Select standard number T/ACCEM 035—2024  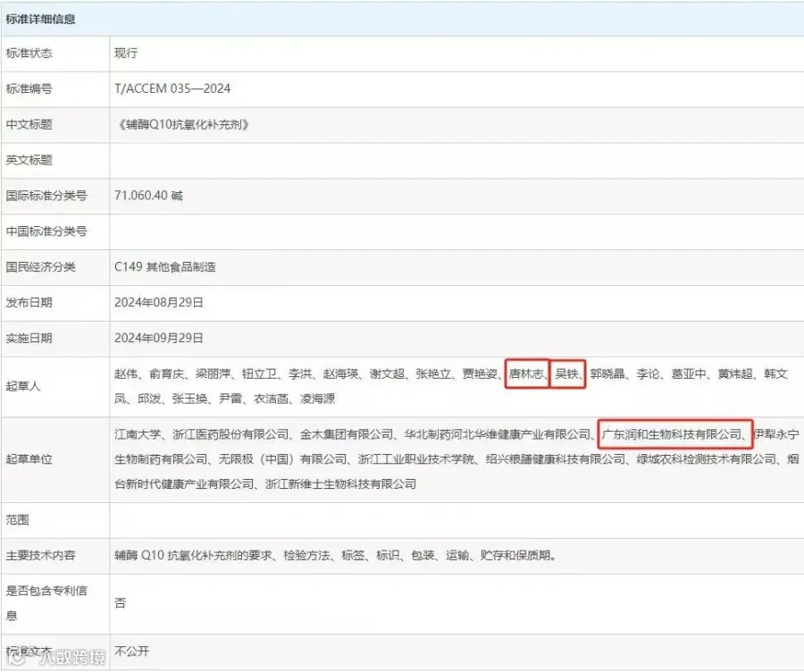[172, 88]
